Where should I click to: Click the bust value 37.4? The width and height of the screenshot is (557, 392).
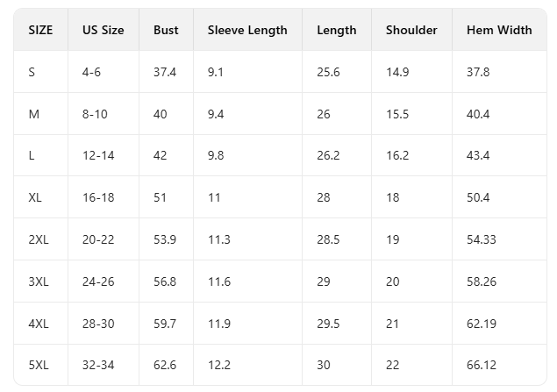click(165, 72)
